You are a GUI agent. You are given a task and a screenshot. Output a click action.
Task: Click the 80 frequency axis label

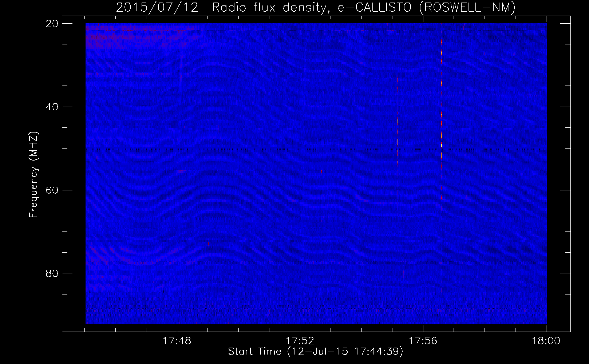click(x=52, y=273)
